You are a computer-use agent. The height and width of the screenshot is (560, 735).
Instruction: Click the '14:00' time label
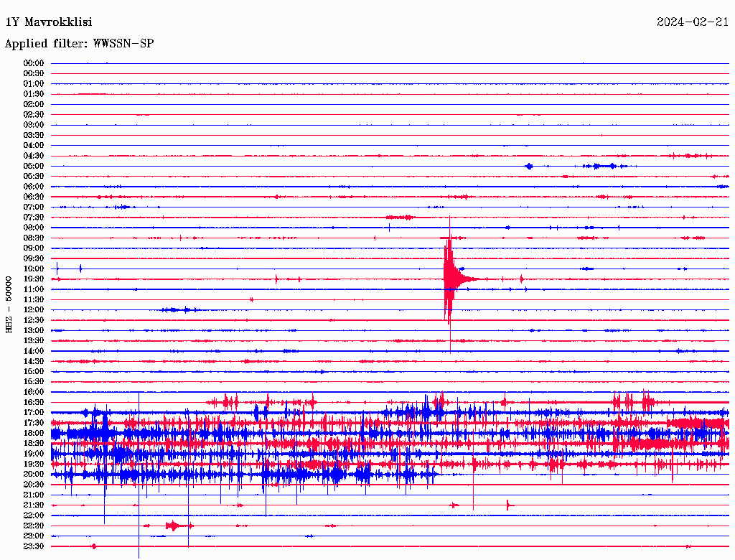[x=33, y=351]
